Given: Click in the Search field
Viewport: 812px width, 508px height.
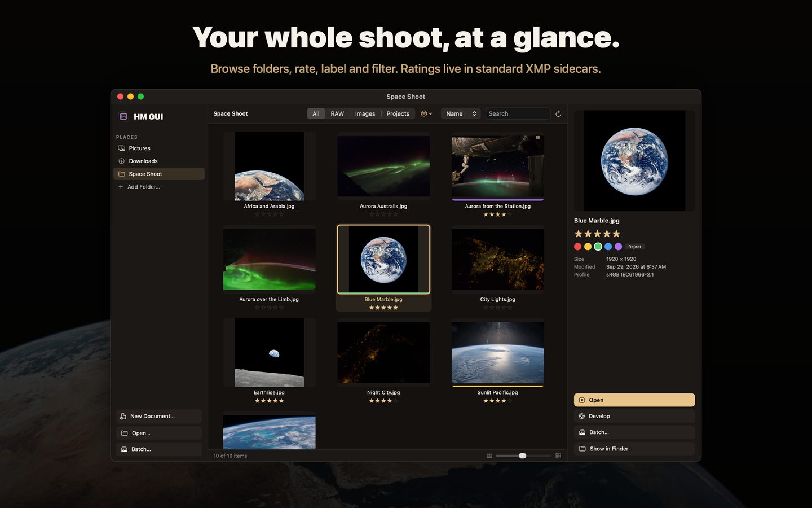Looking at the screenshot, I should coord(518,113).
